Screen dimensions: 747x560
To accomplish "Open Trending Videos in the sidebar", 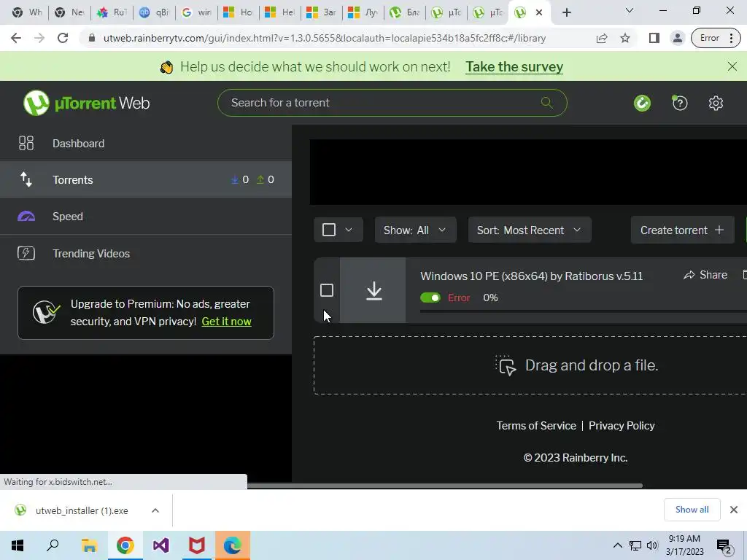I will point(146,253).
